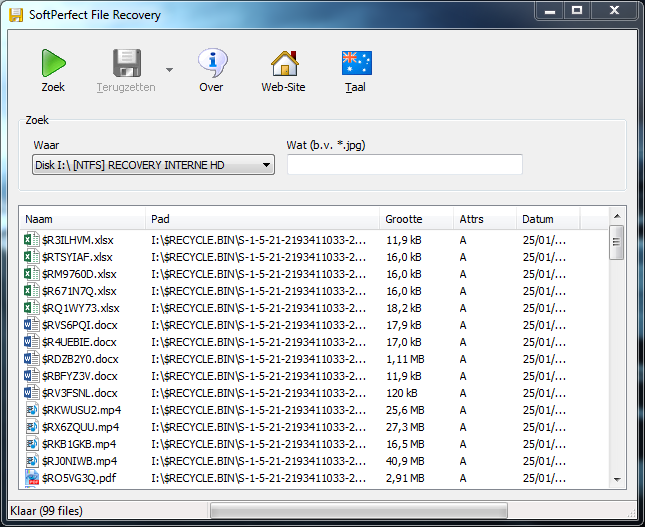Viewport: 645px width, 527px height.
Task: Click the Klaar (99 files) status text
Action: point(46,511)
